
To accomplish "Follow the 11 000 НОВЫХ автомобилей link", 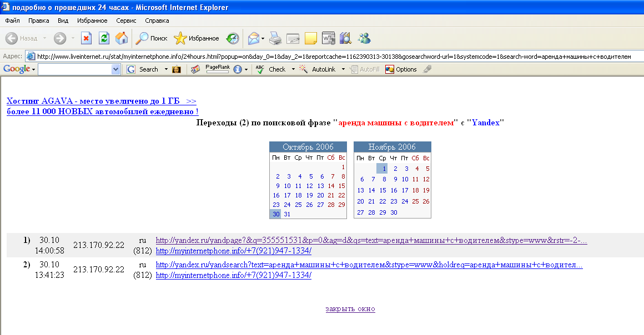I will click(x=103, y=111).
